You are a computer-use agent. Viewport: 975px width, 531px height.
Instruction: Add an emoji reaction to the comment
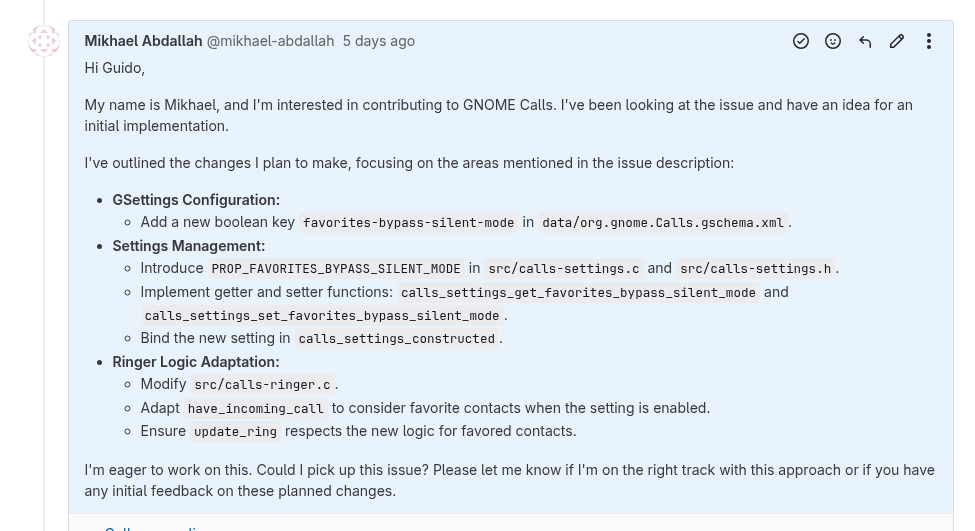tap(833, 41)
